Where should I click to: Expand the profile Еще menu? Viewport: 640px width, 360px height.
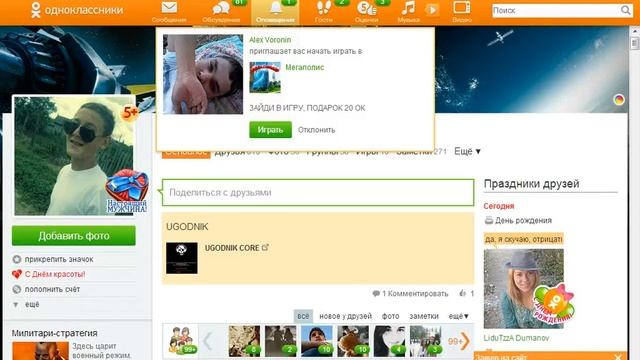coord(467,151)
